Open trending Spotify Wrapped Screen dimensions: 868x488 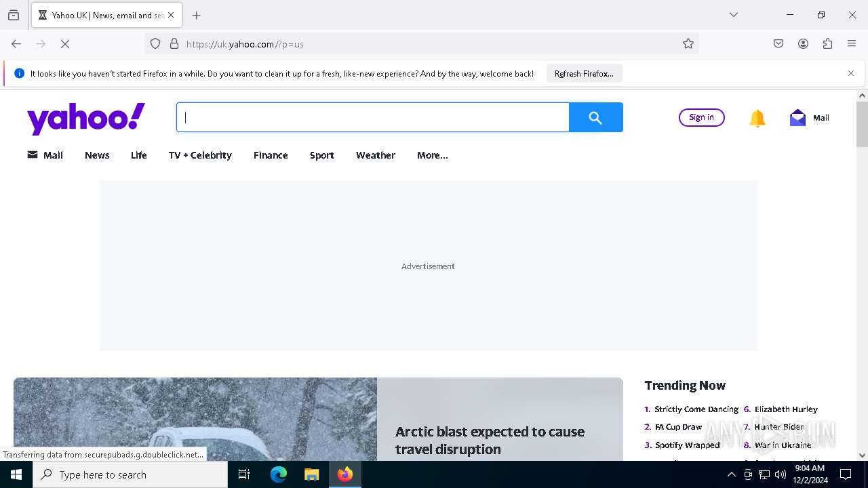[x=687, y=445]
